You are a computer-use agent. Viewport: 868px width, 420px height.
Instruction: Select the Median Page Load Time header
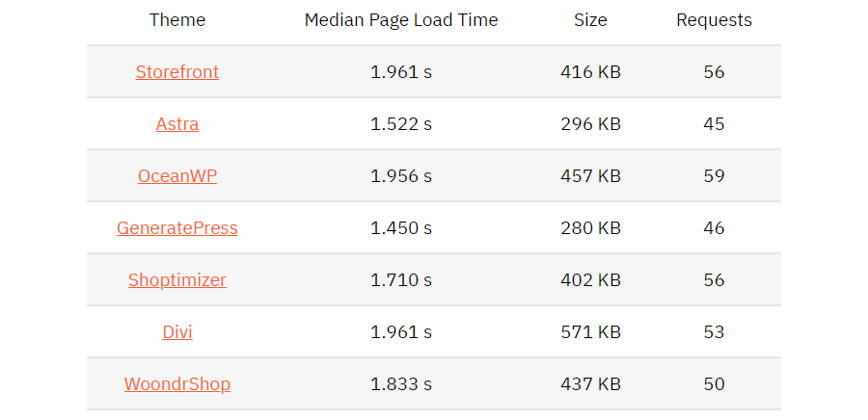(401, 20)
